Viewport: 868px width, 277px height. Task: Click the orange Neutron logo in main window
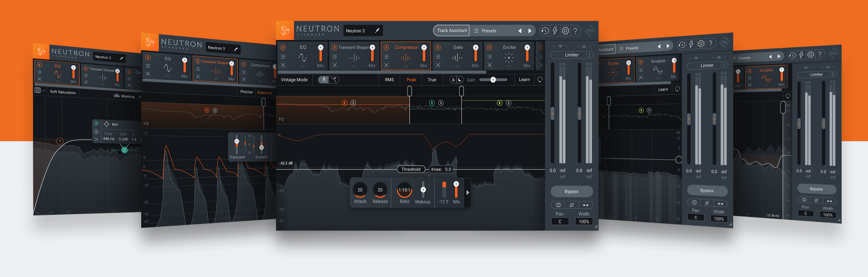pyautogui.click(x=285, y=31)
